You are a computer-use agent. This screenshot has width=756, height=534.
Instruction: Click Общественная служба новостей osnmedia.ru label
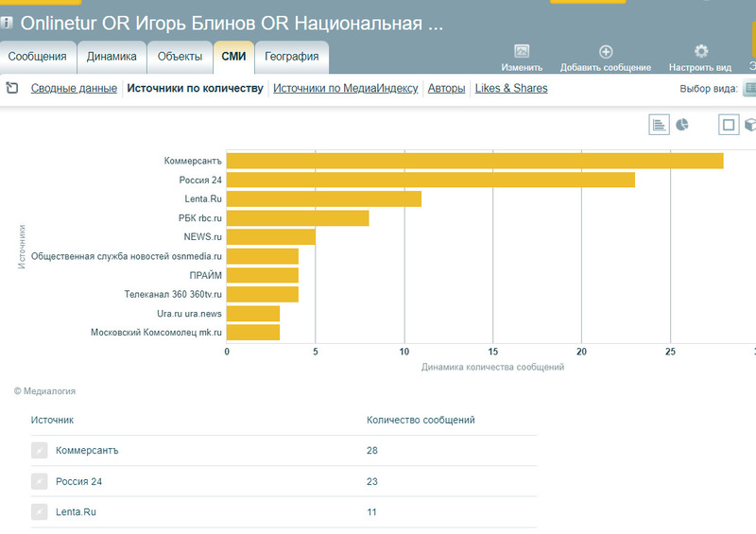tap(127, 256)
